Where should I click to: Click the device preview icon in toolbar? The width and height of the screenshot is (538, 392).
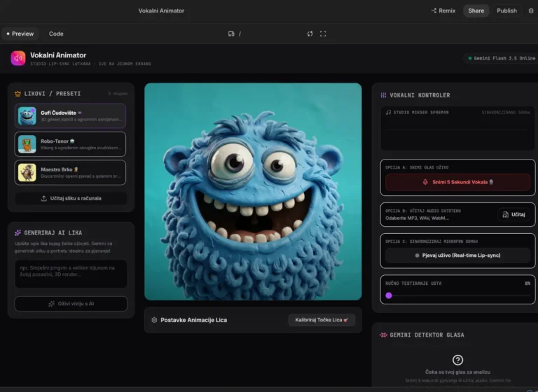click(x=231, y=34)
